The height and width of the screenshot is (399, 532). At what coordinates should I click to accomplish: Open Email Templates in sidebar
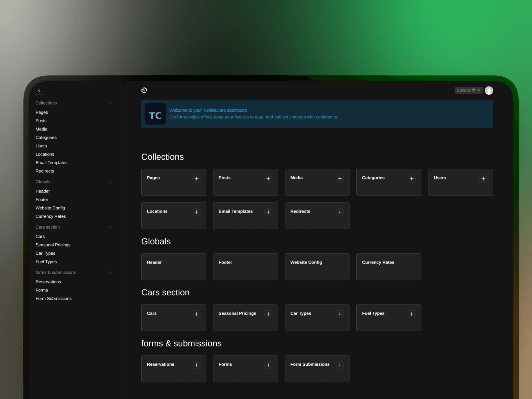pyautogui.click(x=52, y=163)
